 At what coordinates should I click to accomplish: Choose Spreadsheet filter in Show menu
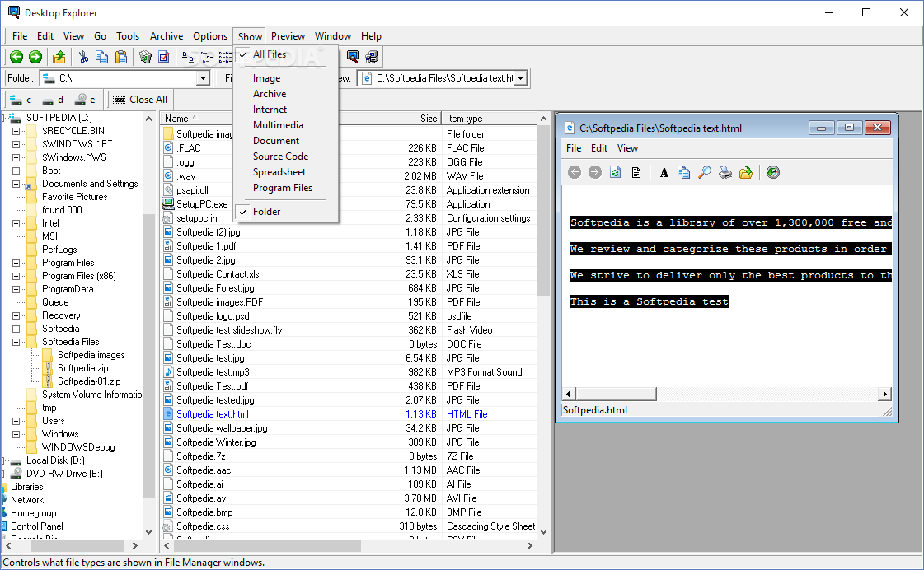point(286,172)
